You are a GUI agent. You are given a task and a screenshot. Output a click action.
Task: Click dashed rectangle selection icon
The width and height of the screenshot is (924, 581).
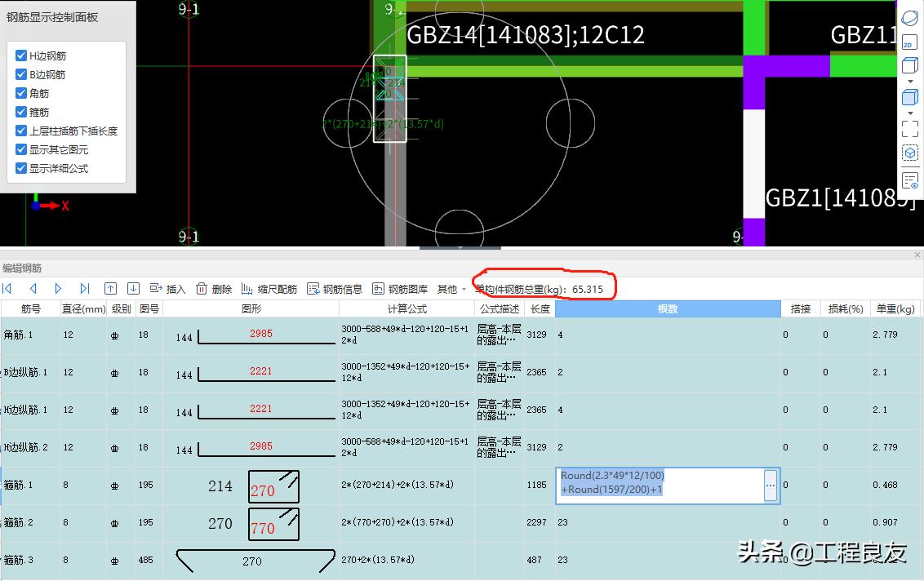tap(910, 129)
